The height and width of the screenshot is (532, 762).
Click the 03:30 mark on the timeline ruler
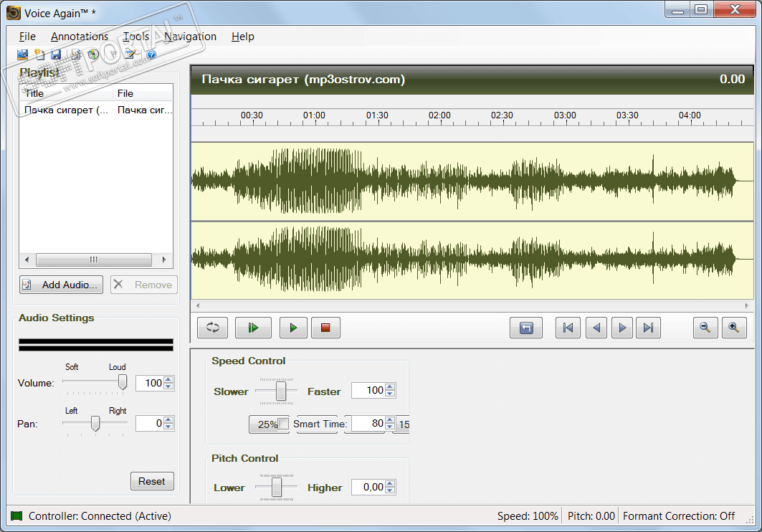pos(627,115)
